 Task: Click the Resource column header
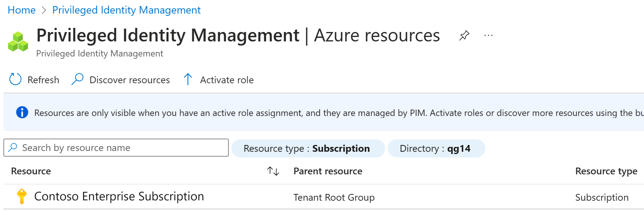(x=31, y=171)
